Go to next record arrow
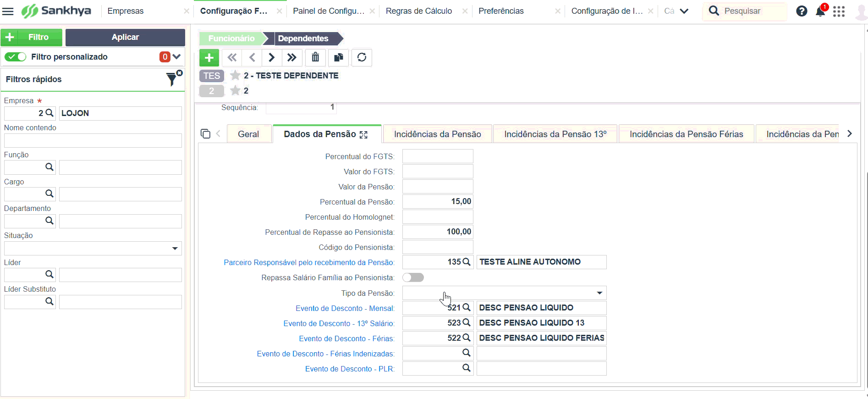The height and width of the screenshot is (399, 868). point(272,58)
